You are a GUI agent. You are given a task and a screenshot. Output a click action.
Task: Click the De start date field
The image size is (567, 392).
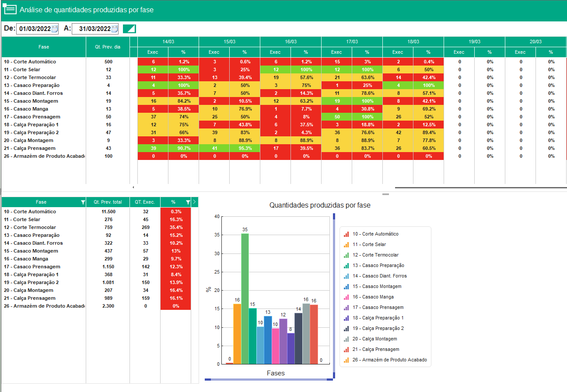click(x=34, y=29)
